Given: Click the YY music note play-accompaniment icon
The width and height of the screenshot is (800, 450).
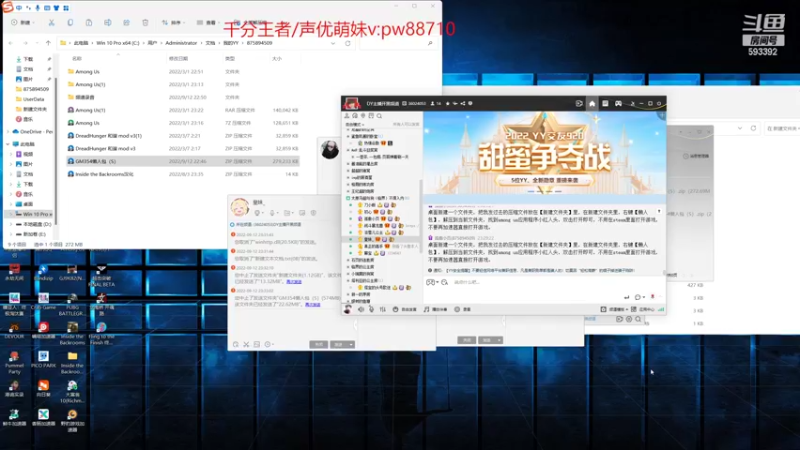Looking at the screenshot, I should coord(427,309).
